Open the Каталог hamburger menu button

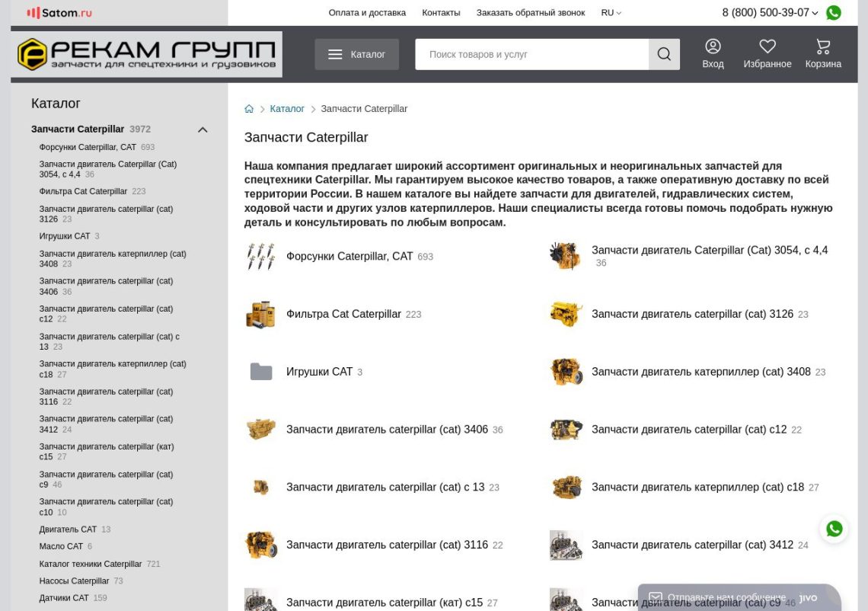[x=356, y=54]
